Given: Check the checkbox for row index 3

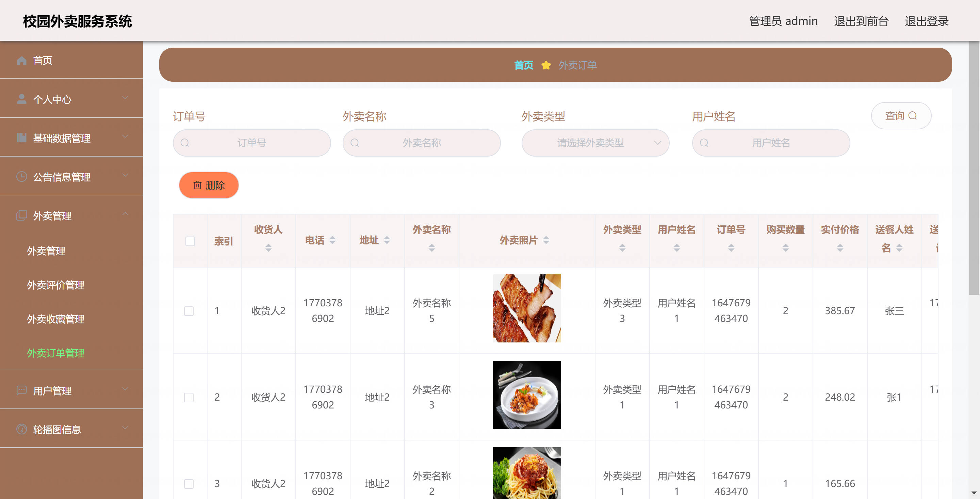Looking at the screenshot, I should [189, 484].
